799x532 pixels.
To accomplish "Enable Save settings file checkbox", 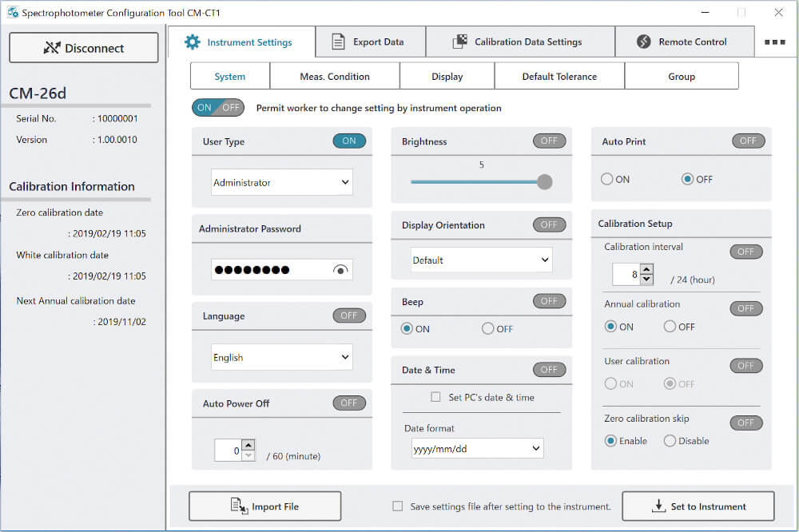I will 398,506.
